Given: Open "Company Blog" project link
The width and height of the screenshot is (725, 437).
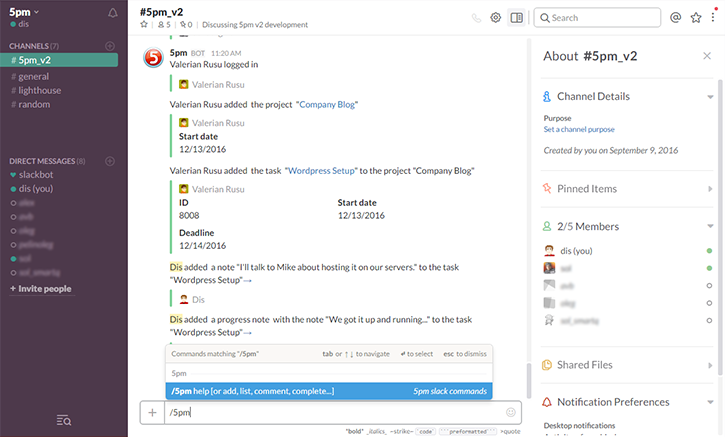Looking at the screenshot, I should (327, 105).
